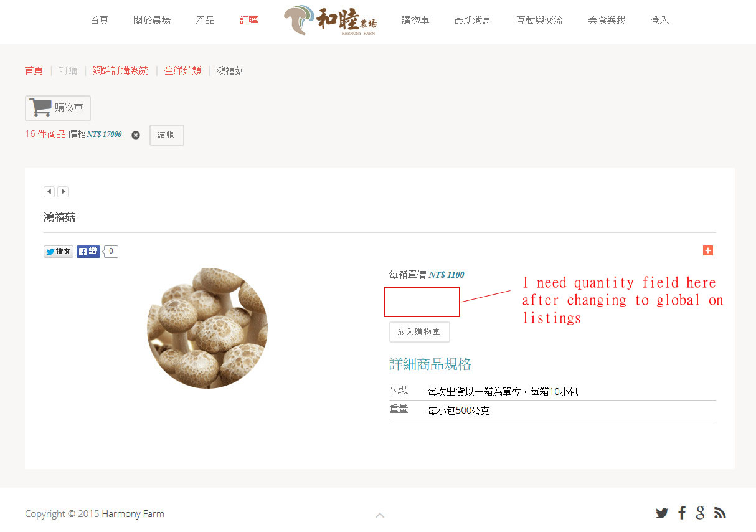Image resolution: width=756 pixels, height=532 pixels.
Task: Open the Google footer icon
Action: pos(701,513)
